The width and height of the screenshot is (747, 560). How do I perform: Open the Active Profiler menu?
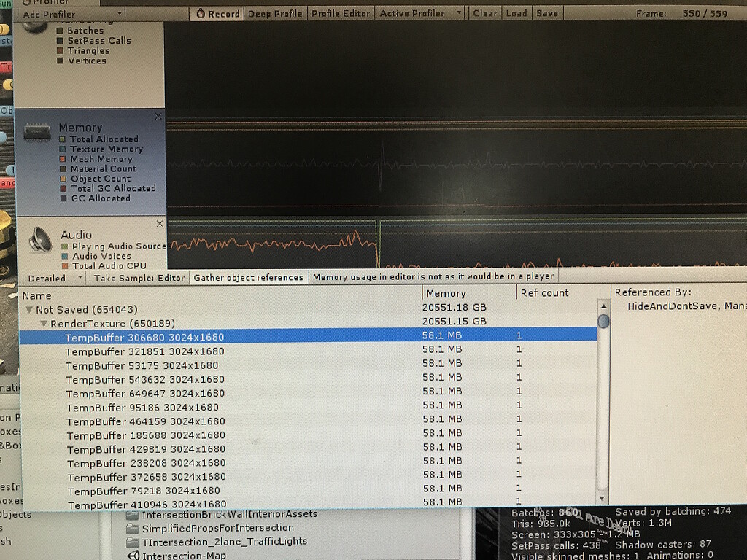point(419,13)
